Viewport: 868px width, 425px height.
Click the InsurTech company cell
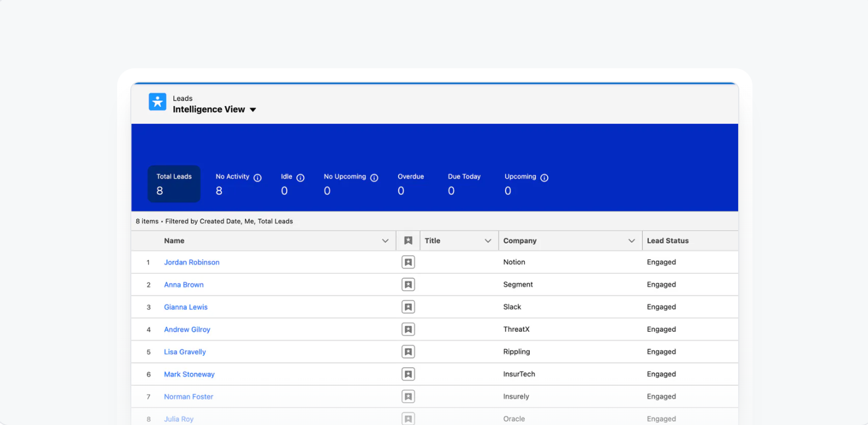tap(519, 374)
